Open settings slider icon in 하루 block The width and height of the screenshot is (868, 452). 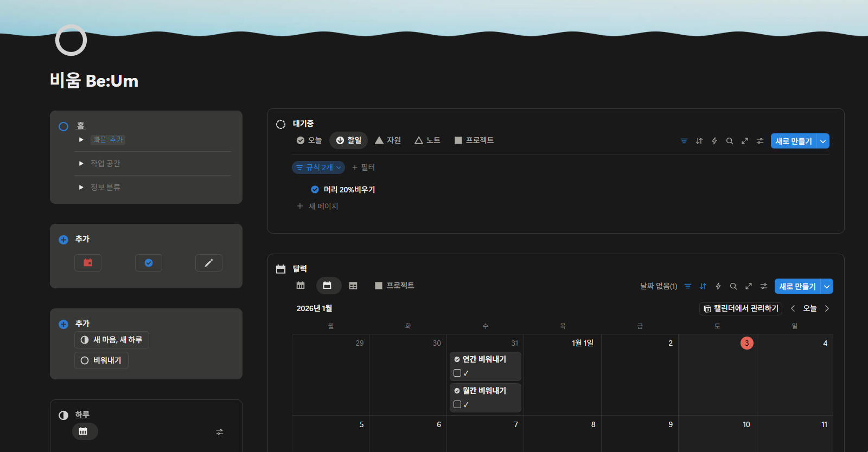220,432
